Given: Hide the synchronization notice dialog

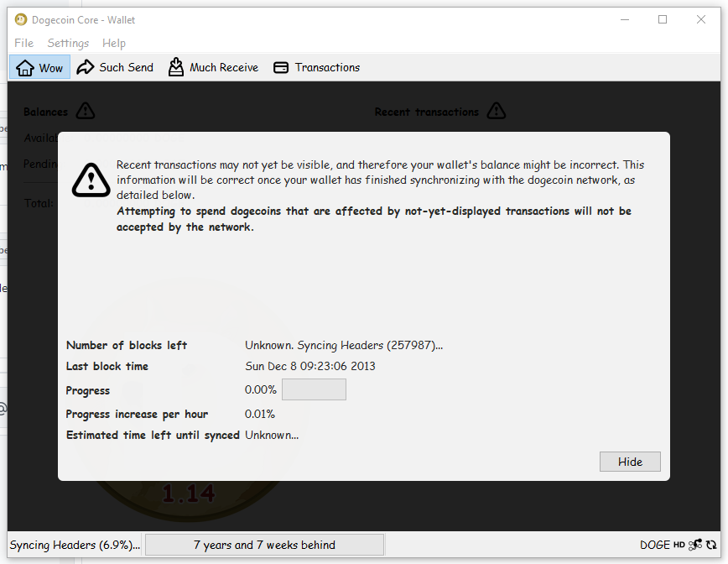Looking at the screenshot, I should (629, 461).
